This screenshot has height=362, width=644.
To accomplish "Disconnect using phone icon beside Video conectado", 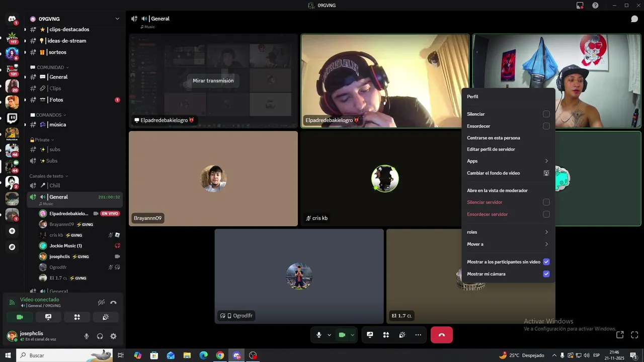I will click(x=114, y=303).
